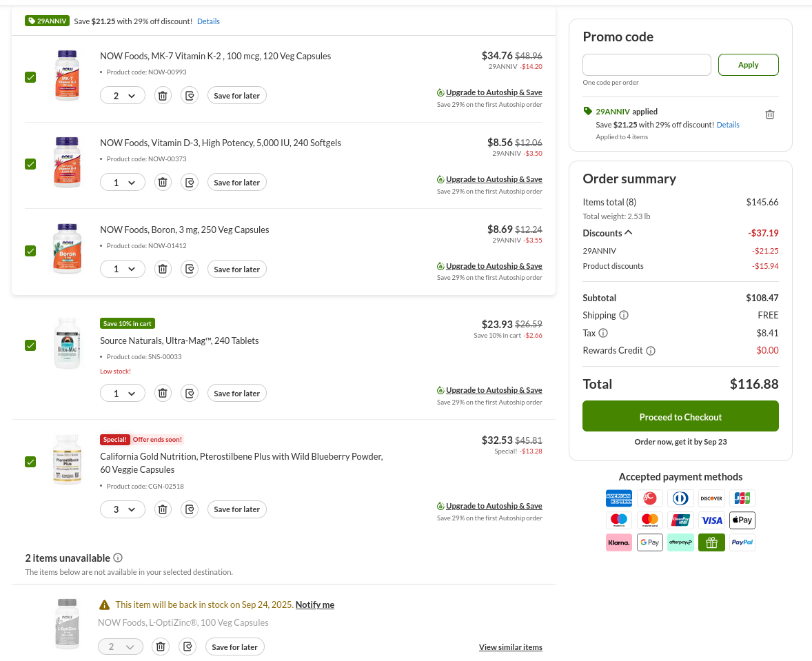Delete the MK-7 Vitamin K-2 item with trash icon
The image size is (812, 661).
click(x=163, y=96)
